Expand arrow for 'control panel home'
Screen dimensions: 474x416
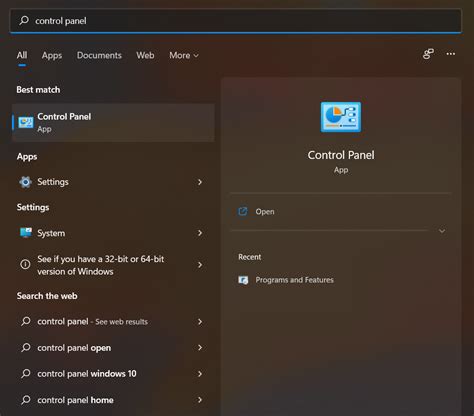point(200,400)
